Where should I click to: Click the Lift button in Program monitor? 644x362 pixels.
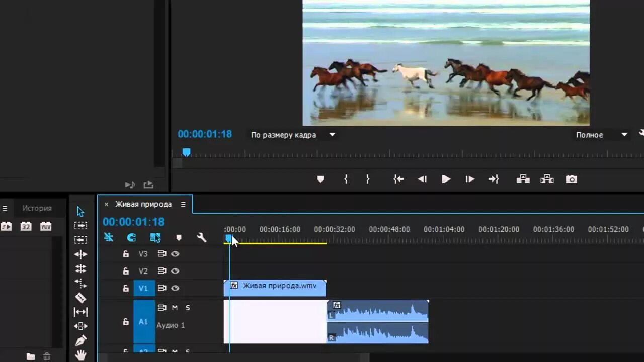[x=523, y=179]
